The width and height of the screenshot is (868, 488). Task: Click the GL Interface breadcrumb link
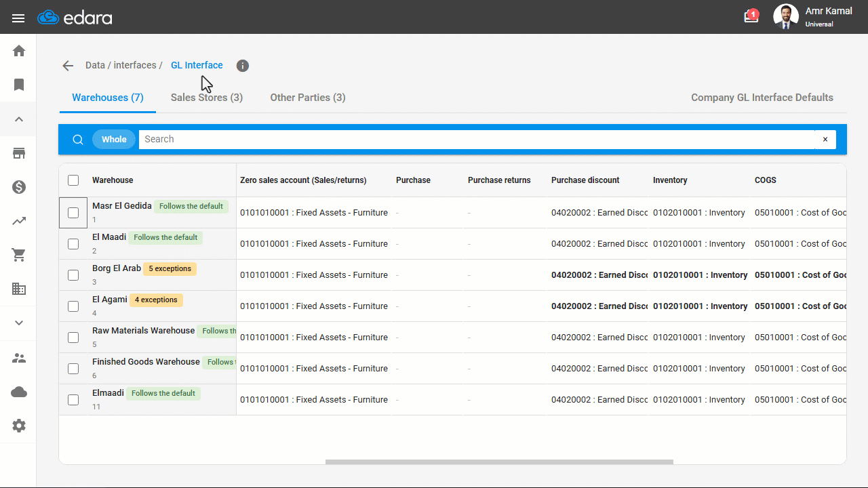pyautogui.click(x=197, y=66)
